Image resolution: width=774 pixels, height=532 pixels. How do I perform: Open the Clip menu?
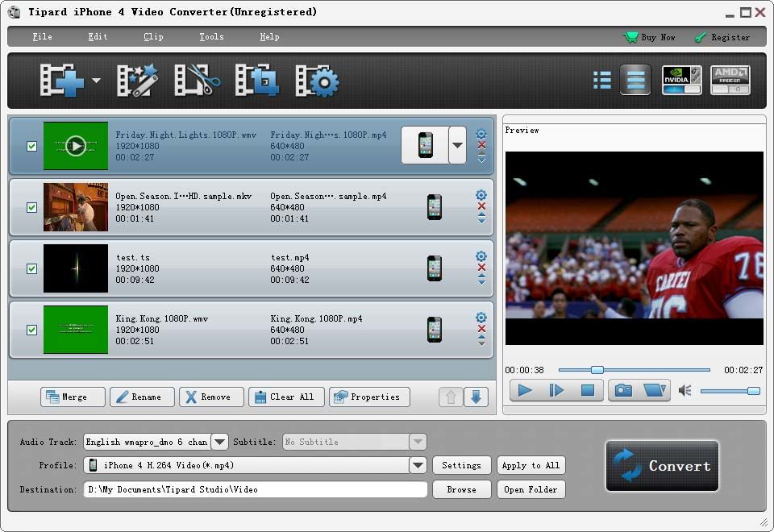(153, 36)
